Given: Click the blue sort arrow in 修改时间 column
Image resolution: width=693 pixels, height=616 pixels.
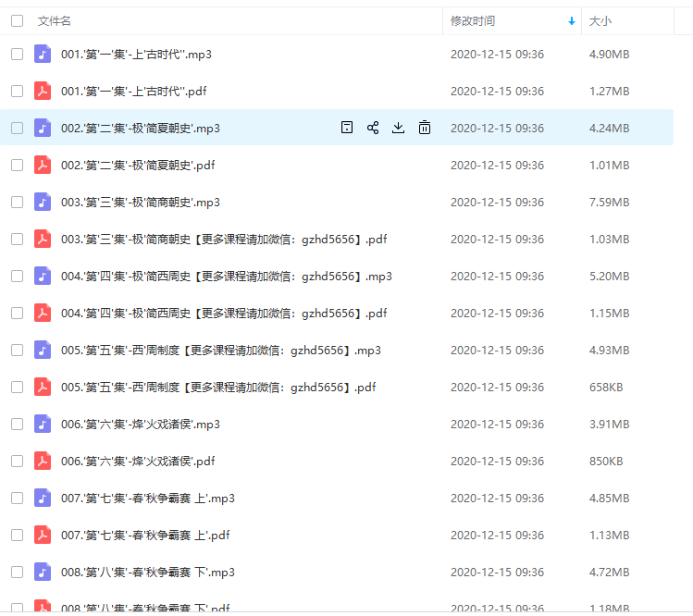Looking at the screenshot, I should pos(572,20).
